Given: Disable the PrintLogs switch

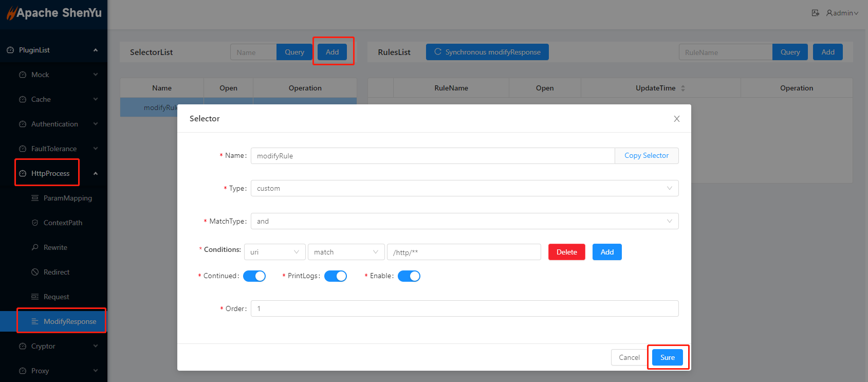Looking at the screenshot, I should [336, 276].
